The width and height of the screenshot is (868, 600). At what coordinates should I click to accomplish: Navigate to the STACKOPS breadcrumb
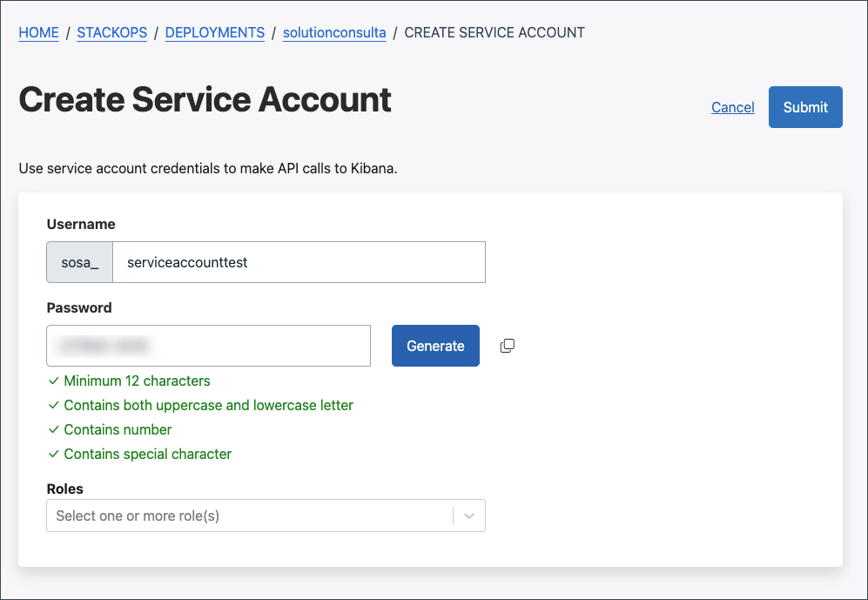pos(111,33)
